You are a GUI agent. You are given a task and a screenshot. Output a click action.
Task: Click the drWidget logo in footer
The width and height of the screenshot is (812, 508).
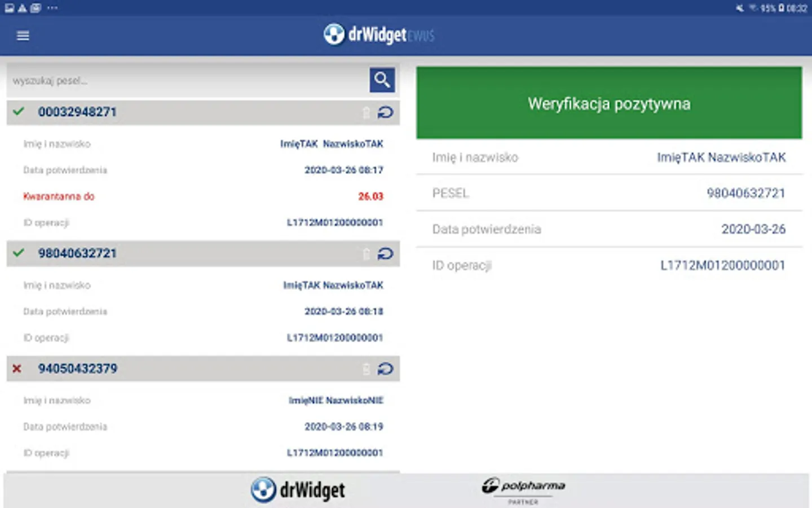point(298,490)
